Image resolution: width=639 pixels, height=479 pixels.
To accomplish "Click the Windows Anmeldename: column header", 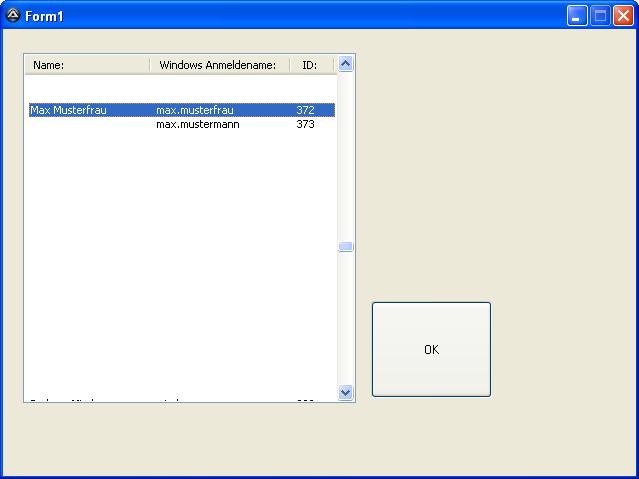I will point(217,65).
